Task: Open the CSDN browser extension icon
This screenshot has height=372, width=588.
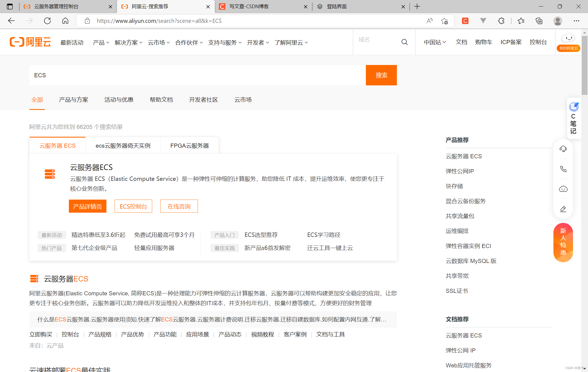Action: [465, 21]
